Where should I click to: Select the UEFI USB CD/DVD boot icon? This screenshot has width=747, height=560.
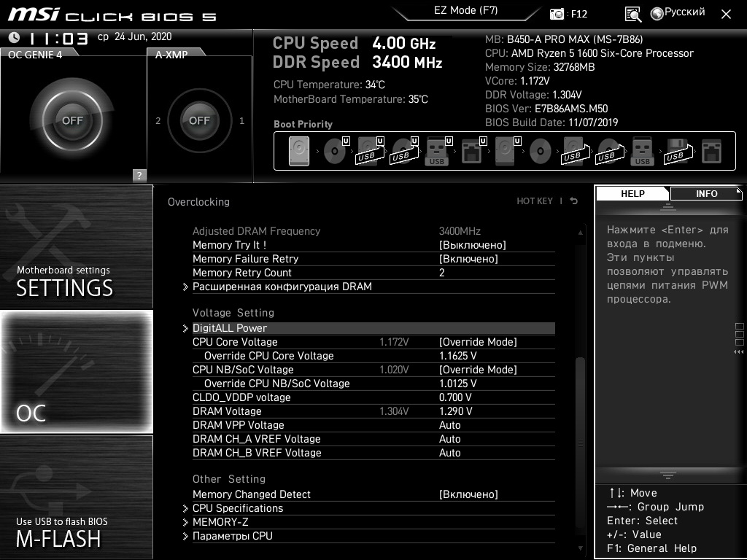[404, 152]
